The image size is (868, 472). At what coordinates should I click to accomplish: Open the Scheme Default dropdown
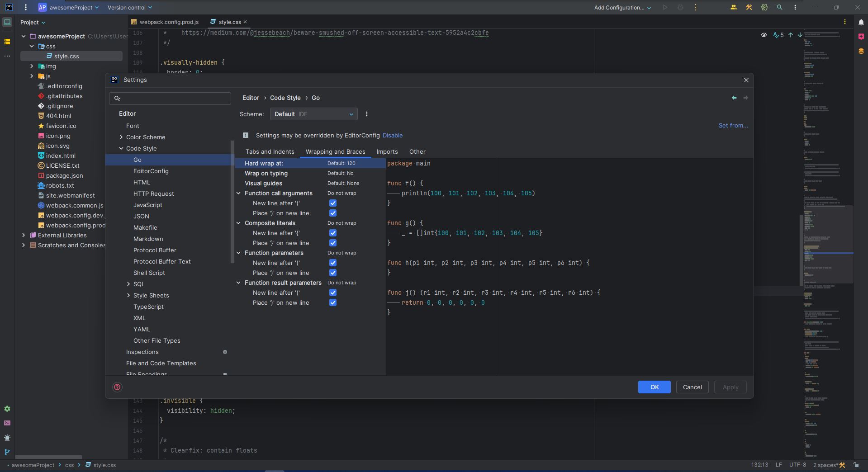[313, 114]
